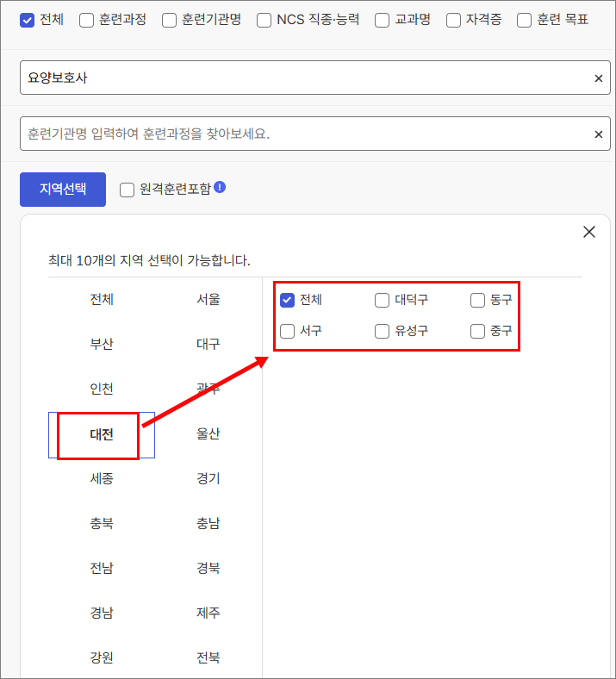The height and width of the screenshot is (679, 616).
Task: Click the info icon beside 원격훈련포함
Action: (220, 187)
